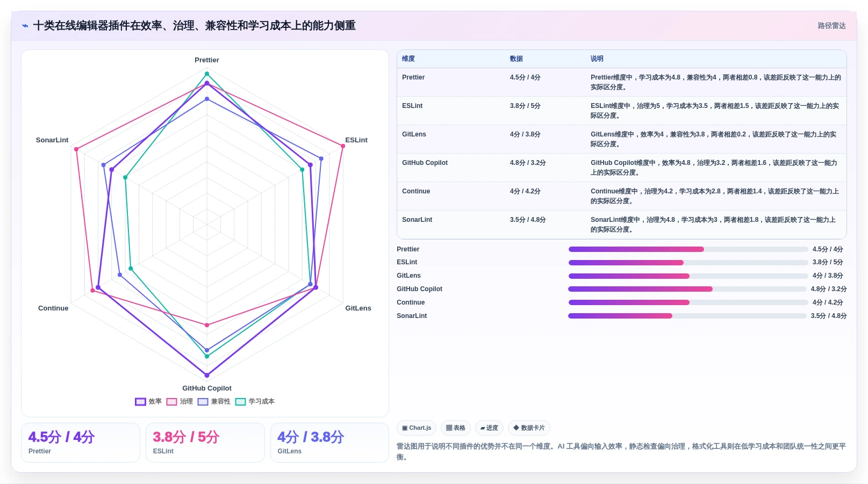This screenshot has height=484, width=868.
Task: Click the SonarLint axis label on radar
Action: pos(52,140)
